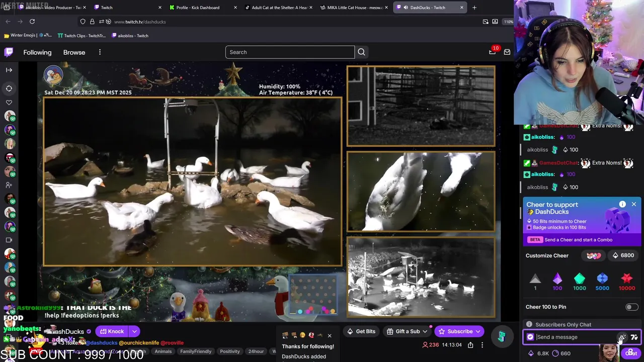
Task: Open the Winter Emojis bookmark
Action: coord(28,36)
